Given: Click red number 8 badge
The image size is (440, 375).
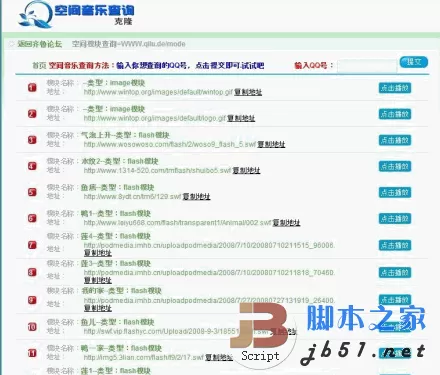Looking at the screenshot, I should (x=32, y=272).
